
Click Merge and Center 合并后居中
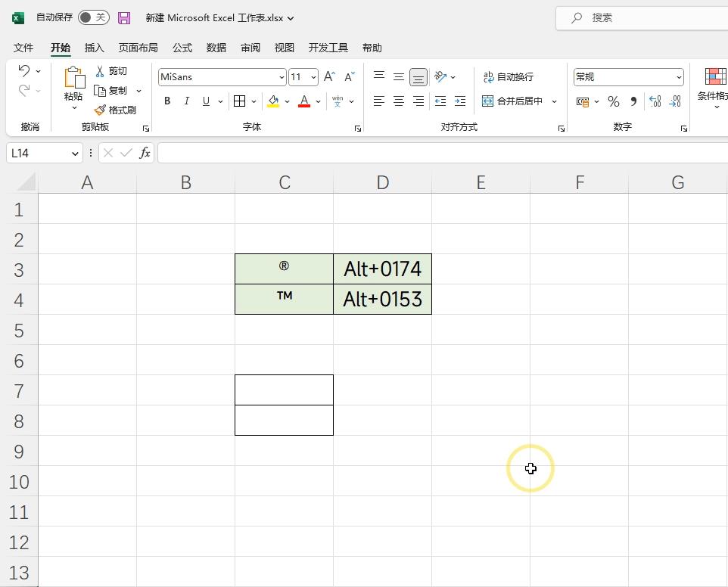[x=512, y=101]
